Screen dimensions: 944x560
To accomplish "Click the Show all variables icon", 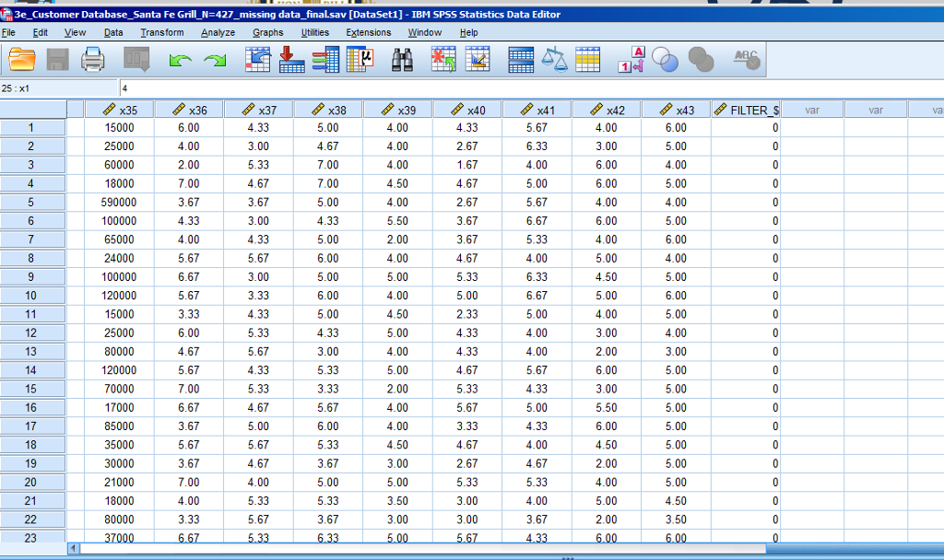I will coord(701,60).
